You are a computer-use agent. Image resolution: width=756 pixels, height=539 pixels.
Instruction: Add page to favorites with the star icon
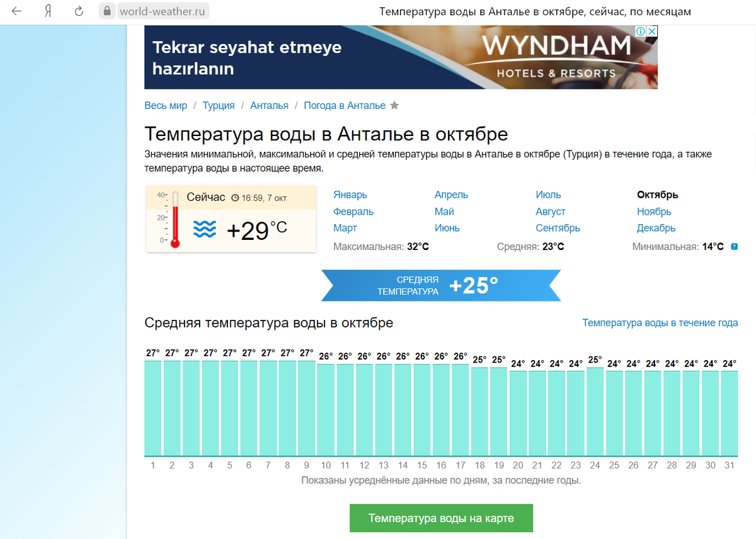(x=395, y=105)
